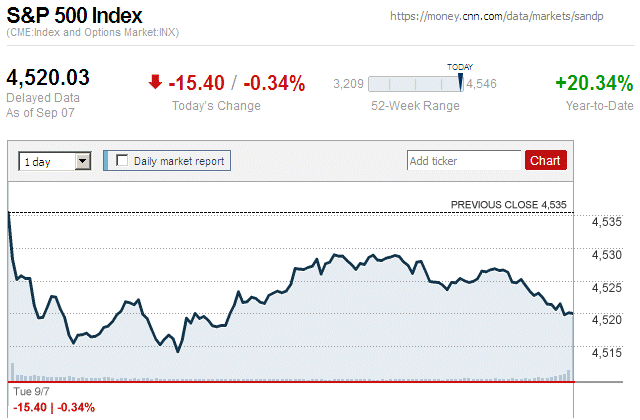640x420 pixels.
Task: Click the Add ticker input field
Action: (463, 160)
